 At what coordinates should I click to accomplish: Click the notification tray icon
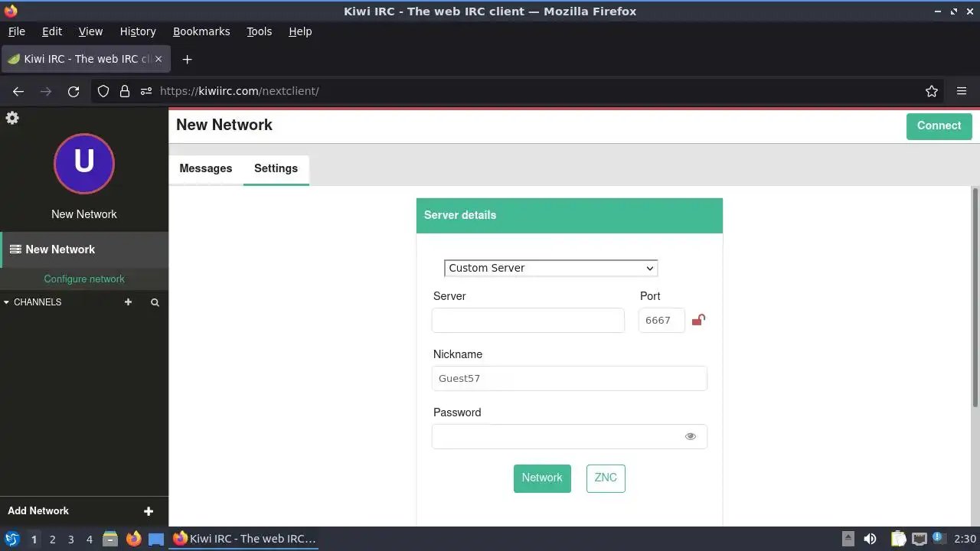click(939, 539)
